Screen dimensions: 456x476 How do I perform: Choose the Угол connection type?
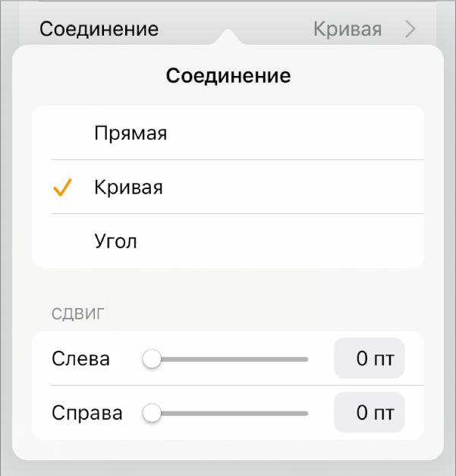(115, 241)
